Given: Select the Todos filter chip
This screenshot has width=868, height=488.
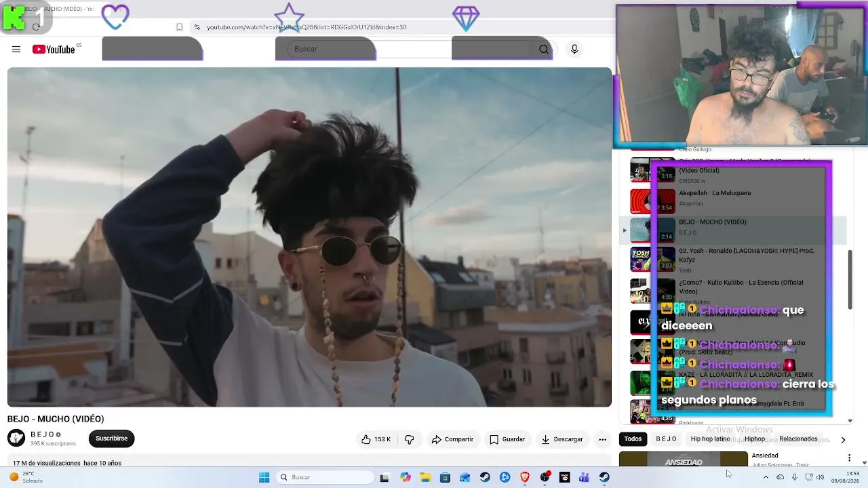Looking at the screenshot, I should [633, 439].
